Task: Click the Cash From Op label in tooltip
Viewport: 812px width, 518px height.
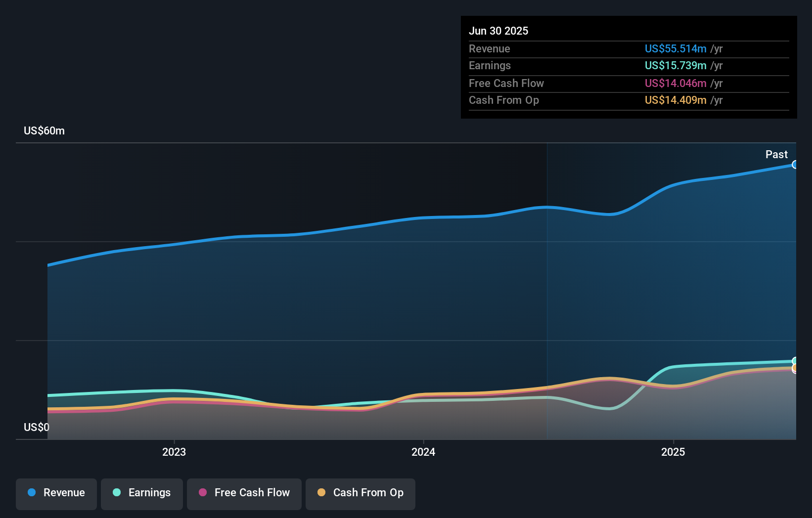Action: click(x=504, y=100)
